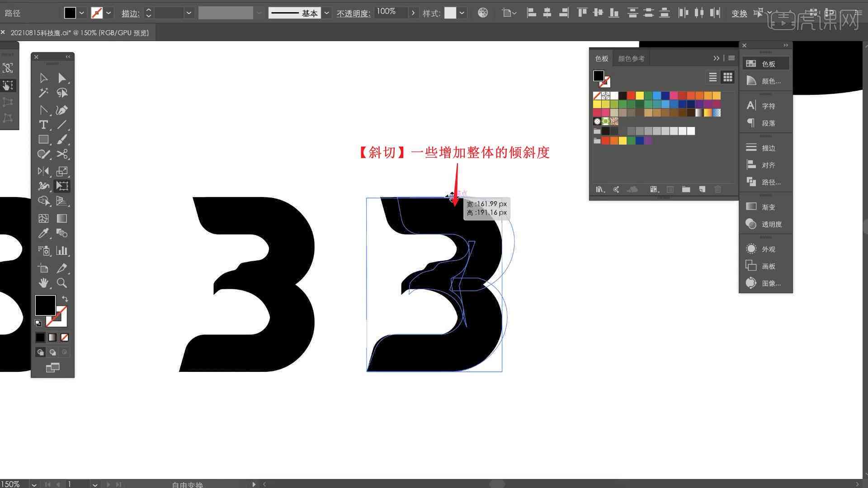
Task: Click the toolbar black fill color box
Action: [45, 305]
